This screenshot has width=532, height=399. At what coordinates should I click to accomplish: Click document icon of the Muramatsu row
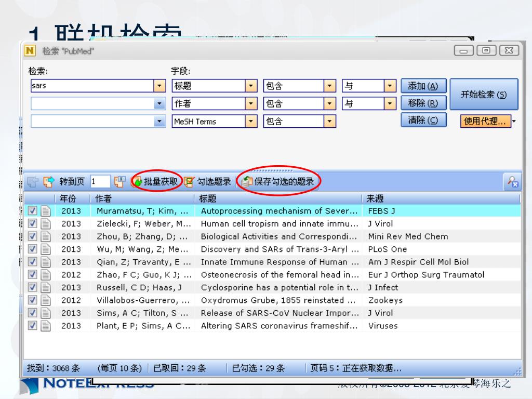(46, 211)
